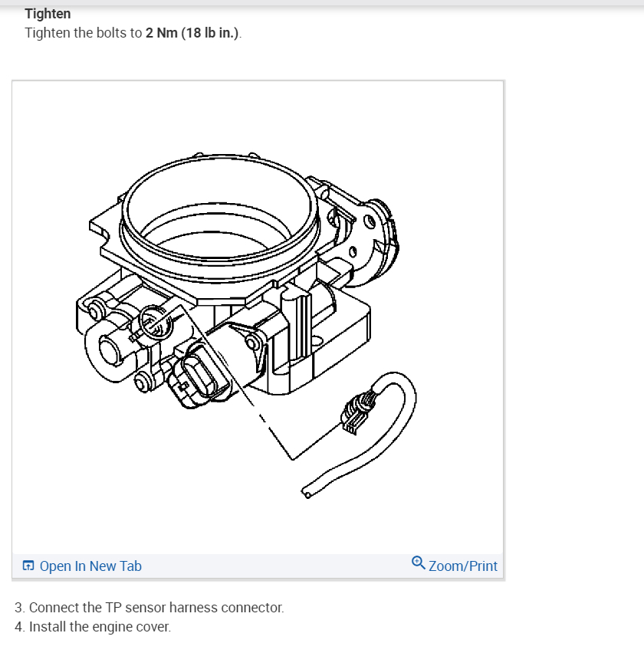
Task: Select the Zoom/Print link text
Action: click(463, 566)
